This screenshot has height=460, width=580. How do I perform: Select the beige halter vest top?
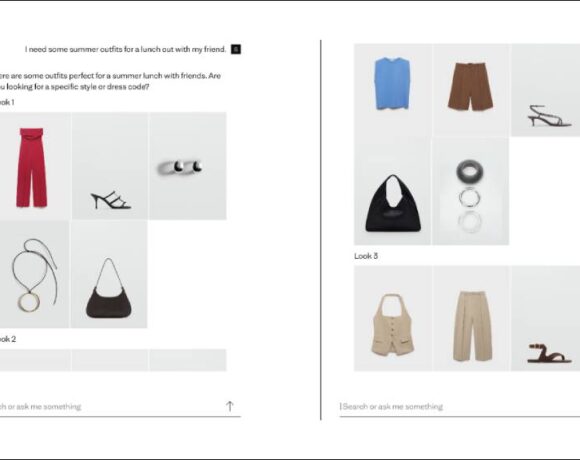click(x=392, y=318)
